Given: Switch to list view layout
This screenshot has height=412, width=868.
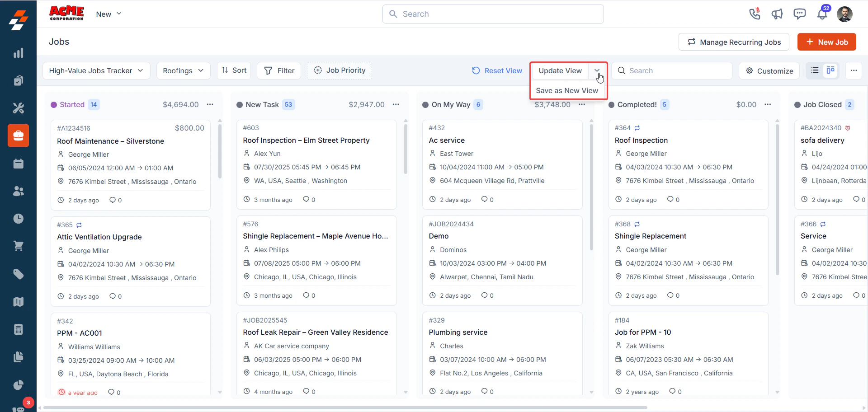Looking at the screenshot, I should 815,70.
